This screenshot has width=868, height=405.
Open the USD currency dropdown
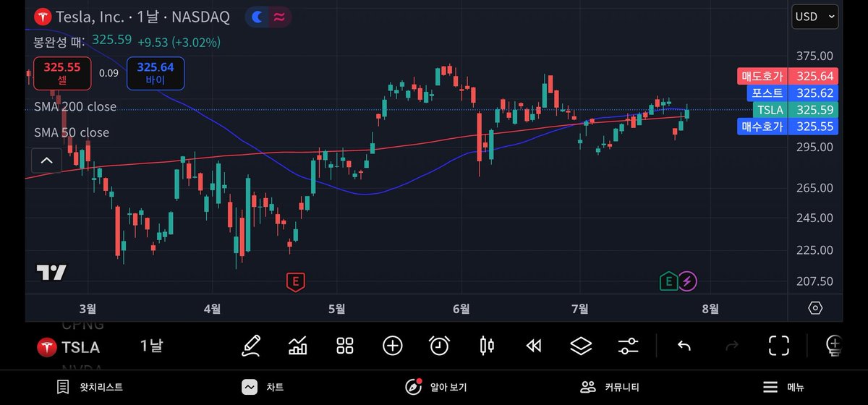point(815,17)
